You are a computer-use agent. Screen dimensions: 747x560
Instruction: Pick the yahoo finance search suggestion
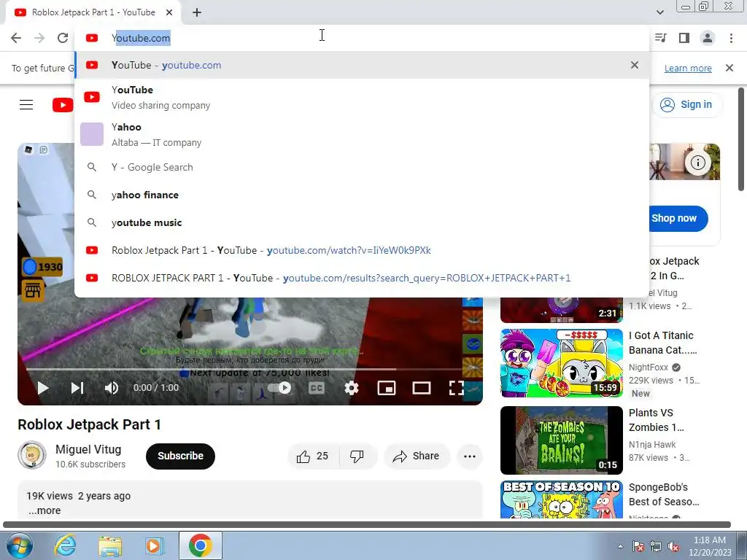[362, 195]
